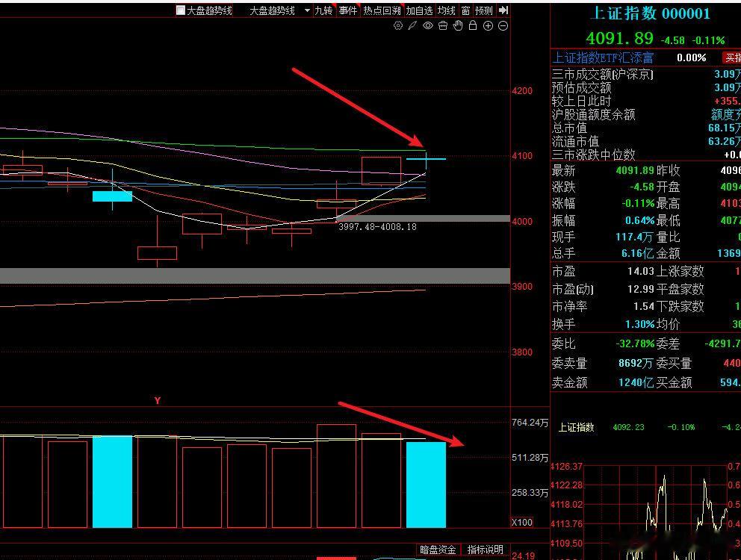Open the 事件 events button

[x=348, y=10]
